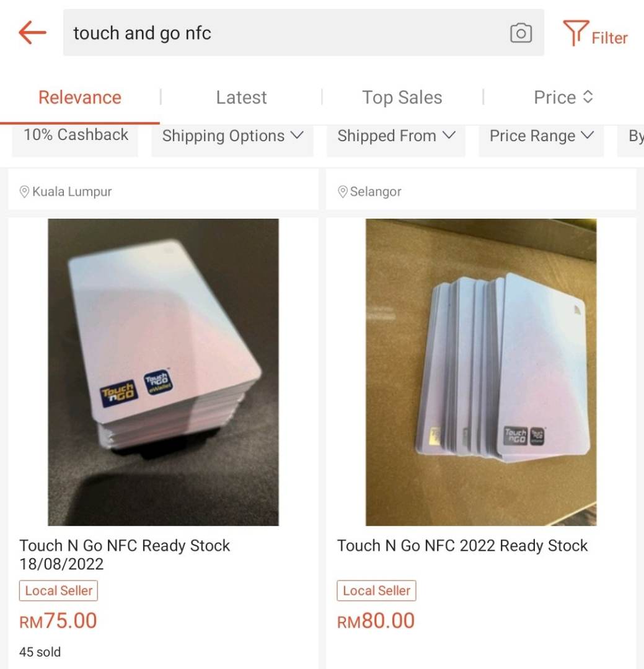The image size is (644, 669).
Task: Tap the Selangor location pin icon
Action: [x=343, y=192]
